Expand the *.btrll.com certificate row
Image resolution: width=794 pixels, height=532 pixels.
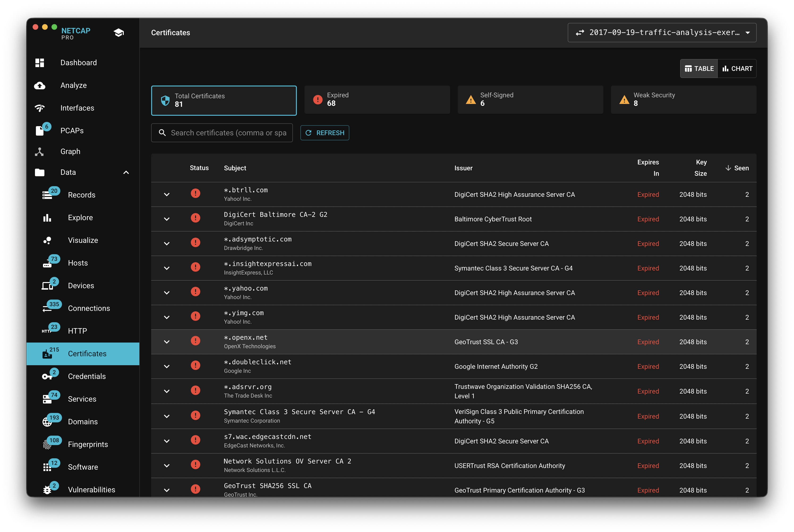[x=166, y=194]
